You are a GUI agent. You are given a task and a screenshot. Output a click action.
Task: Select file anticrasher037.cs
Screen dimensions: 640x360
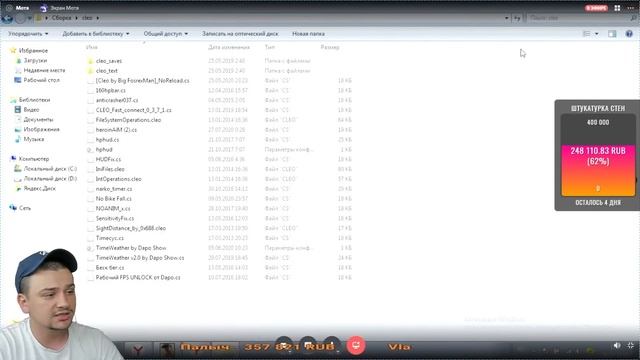click(x=117, y=100)
